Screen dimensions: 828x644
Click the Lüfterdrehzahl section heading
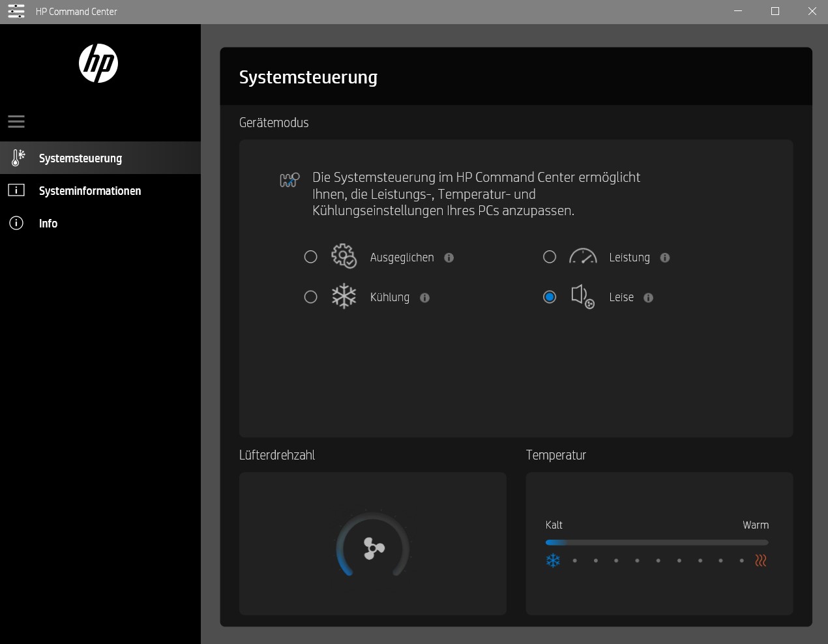277,455
